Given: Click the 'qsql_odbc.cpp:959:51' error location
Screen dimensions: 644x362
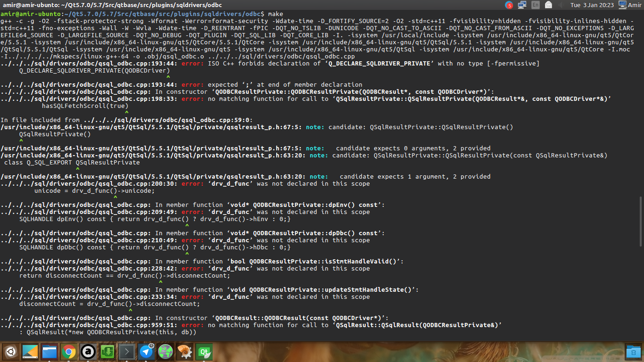Looking at the screenshot, I should tap(89, 325).
